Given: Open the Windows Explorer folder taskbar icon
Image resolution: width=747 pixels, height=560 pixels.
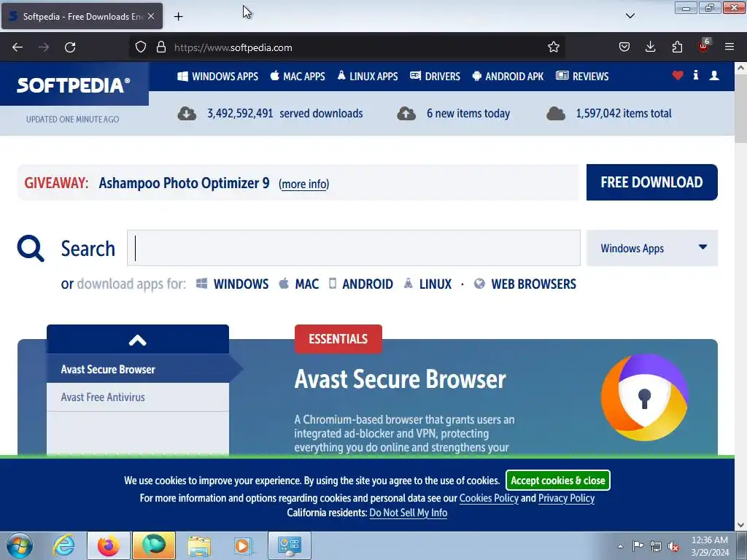Looking at the screenshot, I should click(x=198, y=545).
